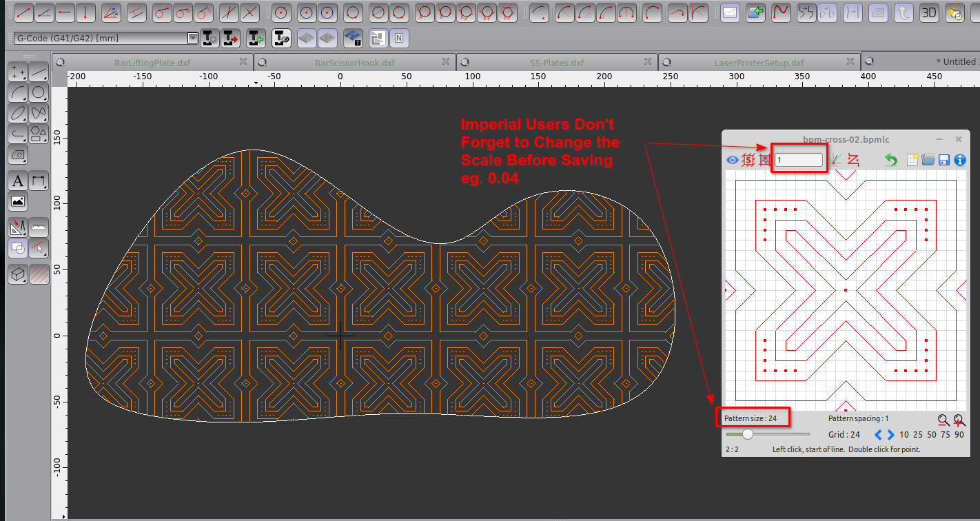Click the pattern scale input field
This screenshot has width=980, height=521.
[x=798, y=160]
